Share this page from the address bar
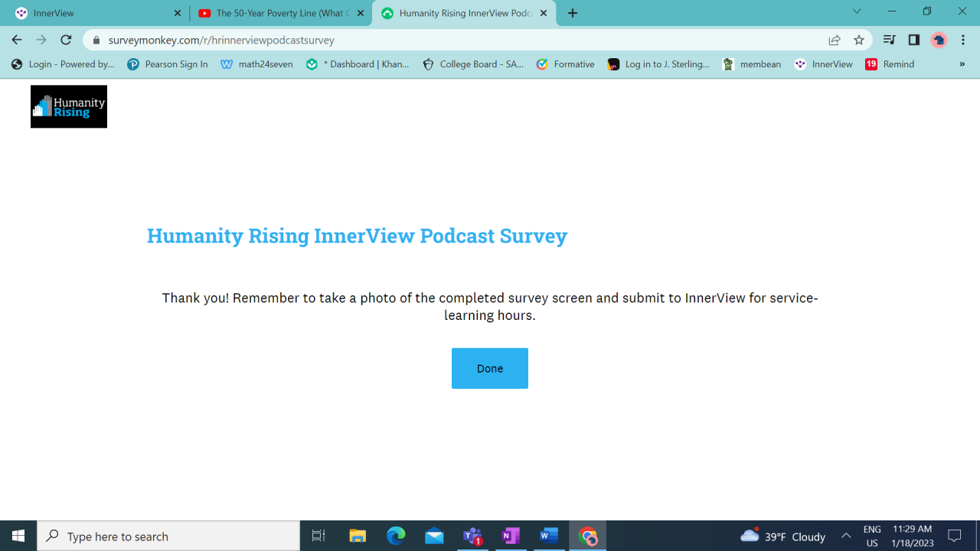This screenshot has height=551, width=980. click(835, 40)
